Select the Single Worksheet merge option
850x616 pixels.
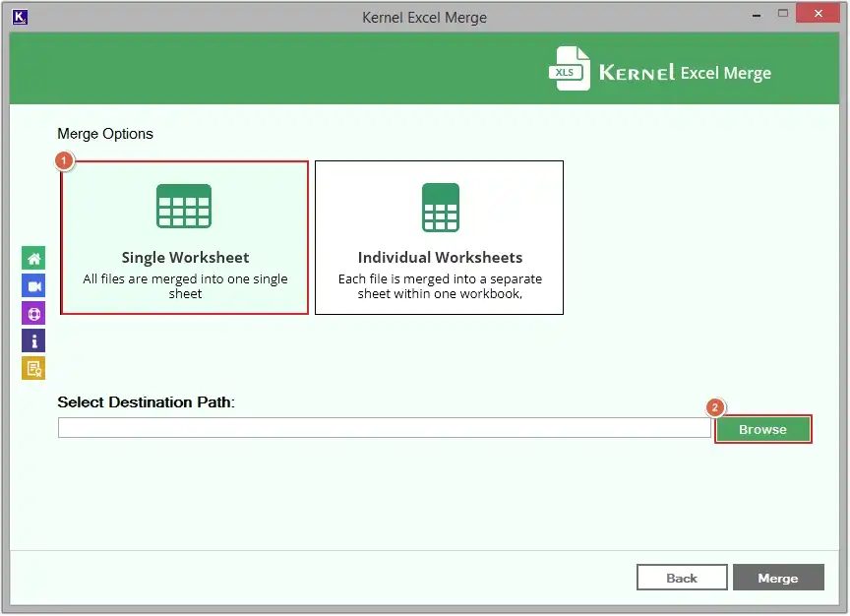click(184, 236)
